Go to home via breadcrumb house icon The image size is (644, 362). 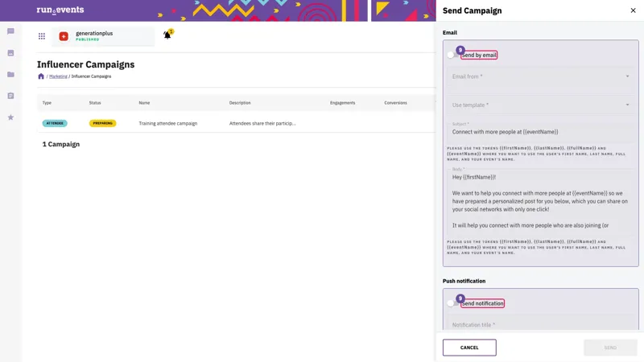point(41,76)
